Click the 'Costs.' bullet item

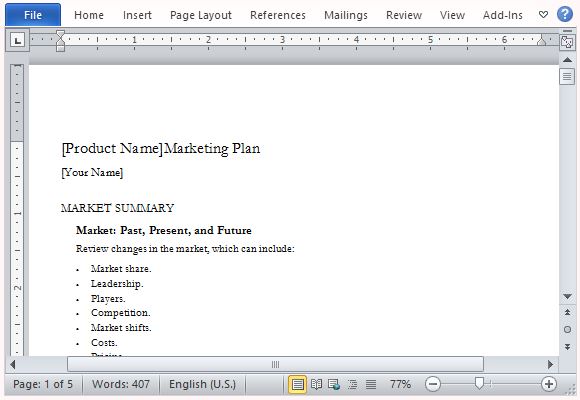[x=104, y=343]
